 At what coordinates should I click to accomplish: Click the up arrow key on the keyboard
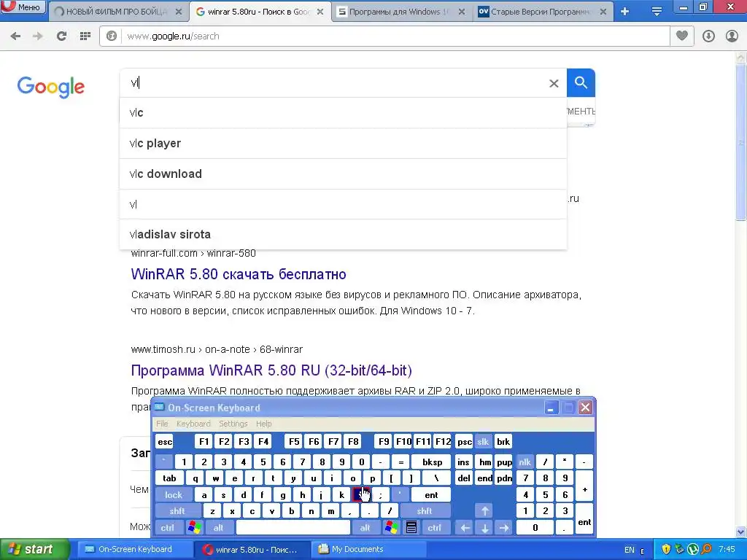click(x=484, y=511)
